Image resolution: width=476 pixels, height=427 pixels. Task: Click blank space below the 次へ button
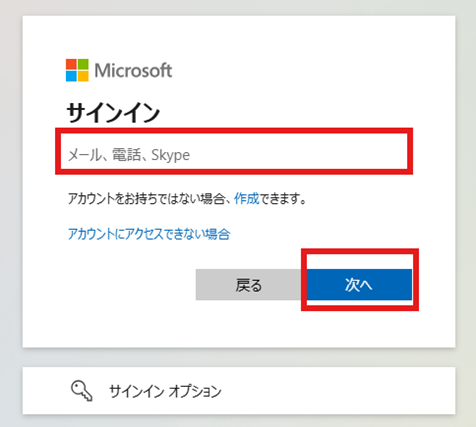[x=359, y=328]
